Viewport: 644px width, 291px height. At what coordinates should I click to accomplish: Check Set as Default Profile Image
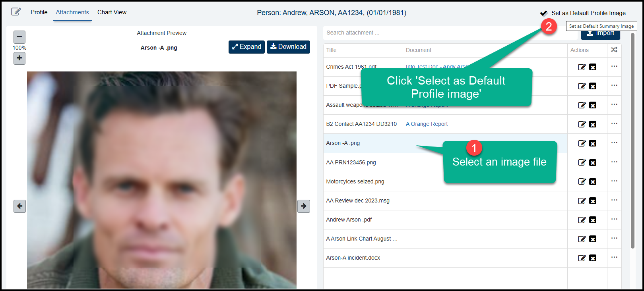(544, 13)
